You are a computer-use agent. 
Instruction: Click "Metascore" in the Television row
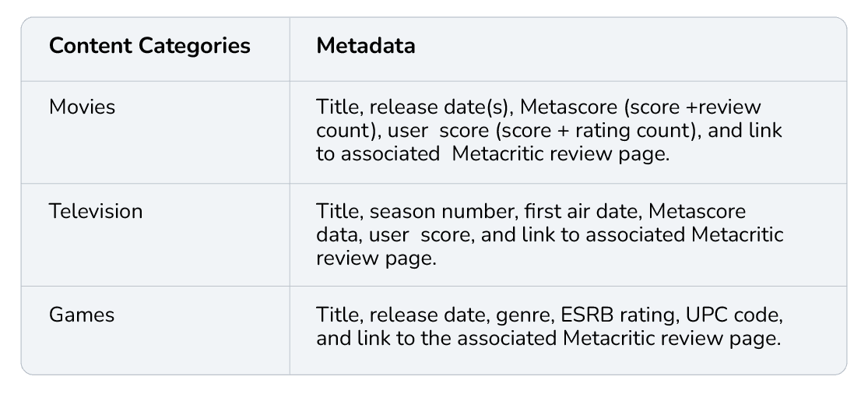pyautogui.click(x=697, y=211)
